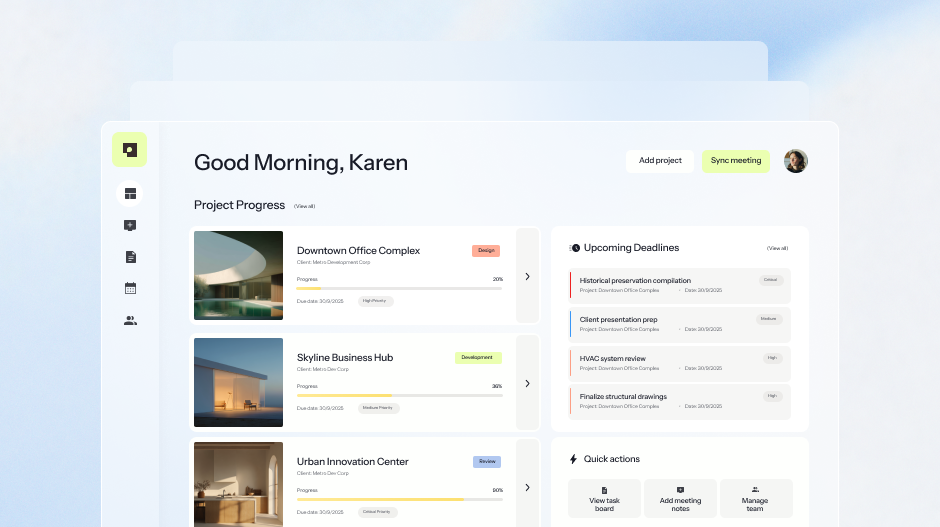Click the Urban Innovation Center progress bar
940x527 pixels.
[x=399, y=499]
